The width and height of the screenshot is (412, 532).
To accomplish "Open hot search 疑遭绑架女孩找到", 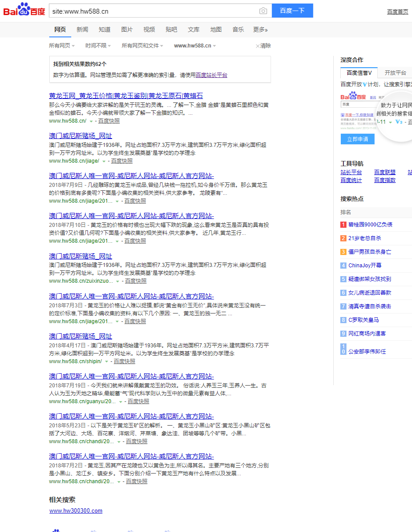I will point(370,279).
